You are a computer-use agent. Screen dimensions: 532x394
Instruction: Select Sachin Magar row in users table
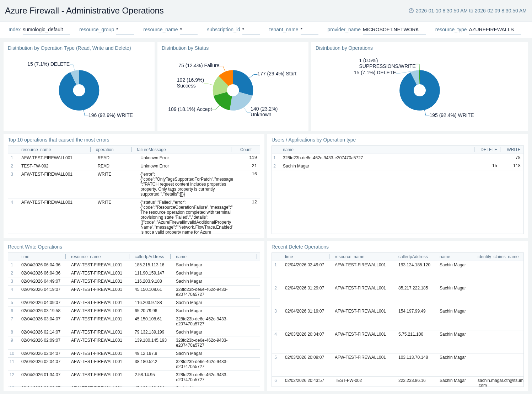[x=296, y=166]
